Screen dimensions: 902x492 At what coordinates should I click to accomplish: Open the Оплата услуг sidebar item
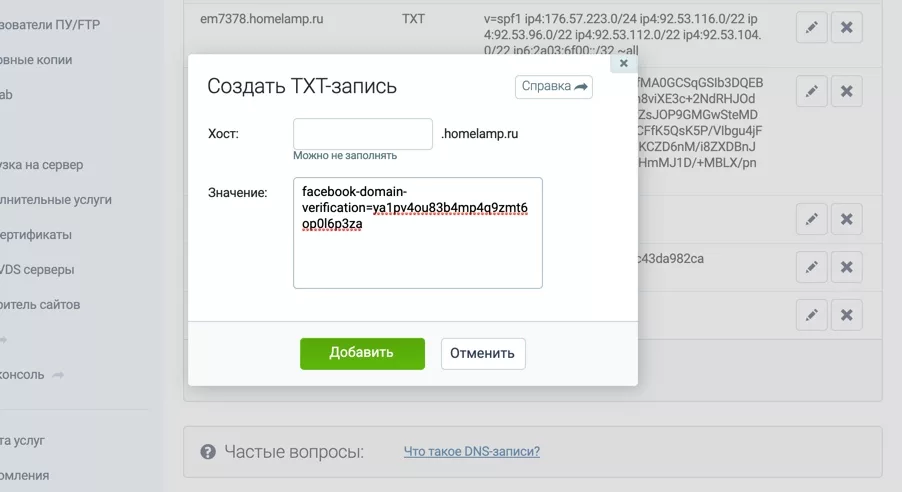[22, 440]
